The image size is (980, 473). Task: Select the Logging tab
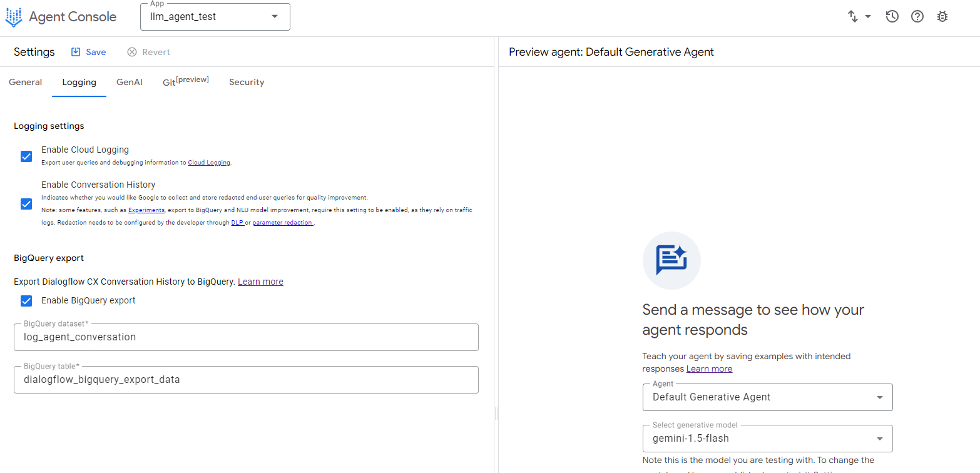[x=79, y=82]
